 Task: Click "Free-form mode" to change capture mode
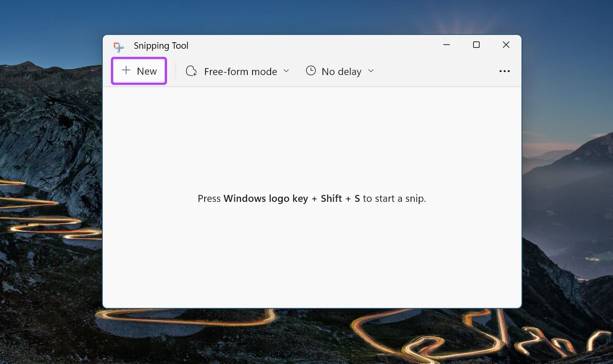[240, 71]
